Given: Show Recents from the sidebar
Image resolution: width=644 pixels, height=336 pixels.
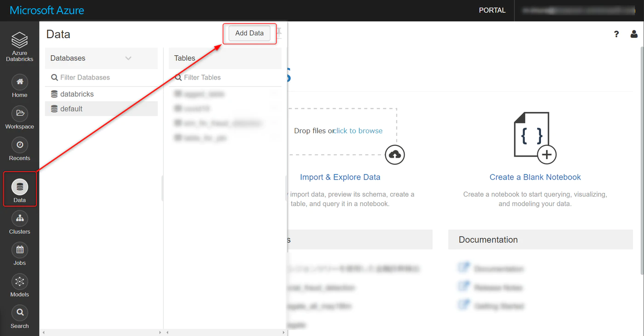Looking at the screenshot, I should point(19,145).
